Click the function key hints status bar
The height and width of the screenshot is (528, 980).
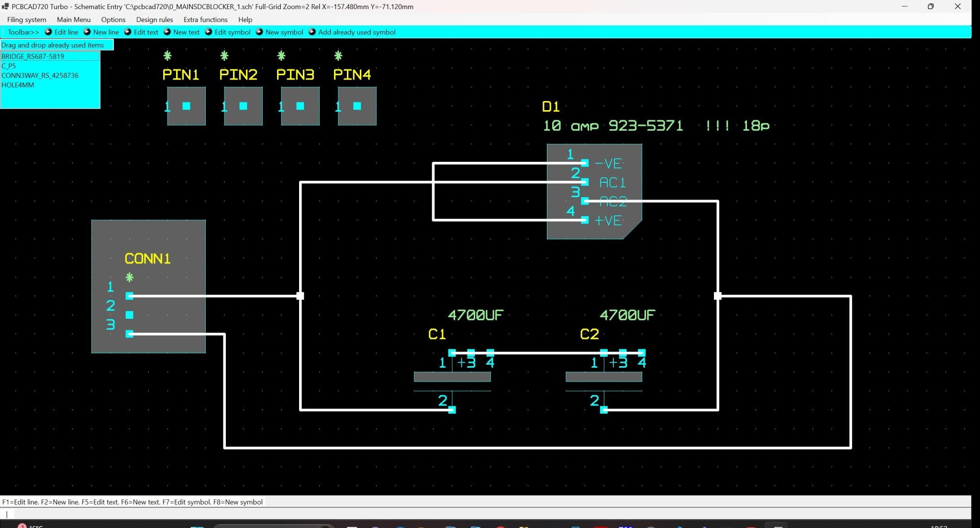(x=133, y=502)
